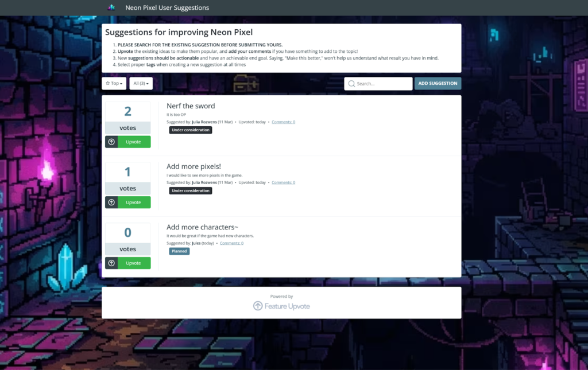Open the Top sort dropdown
The height and width of the screenshot is (370, 588).
tap(114, 84)
